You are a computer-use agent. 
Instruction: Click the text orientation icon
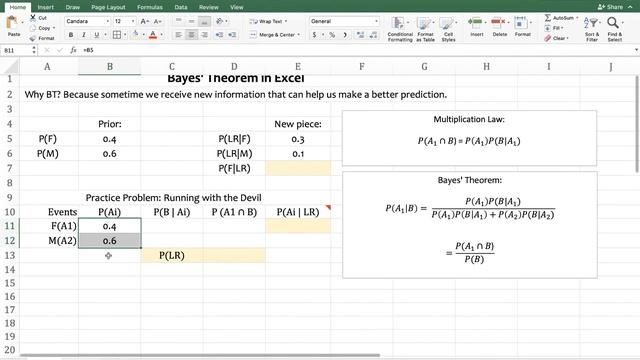pos(220,21)
